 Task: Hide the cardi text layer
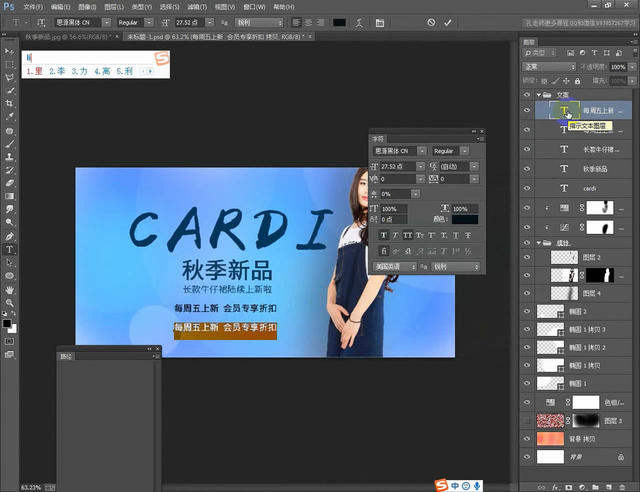527,188
